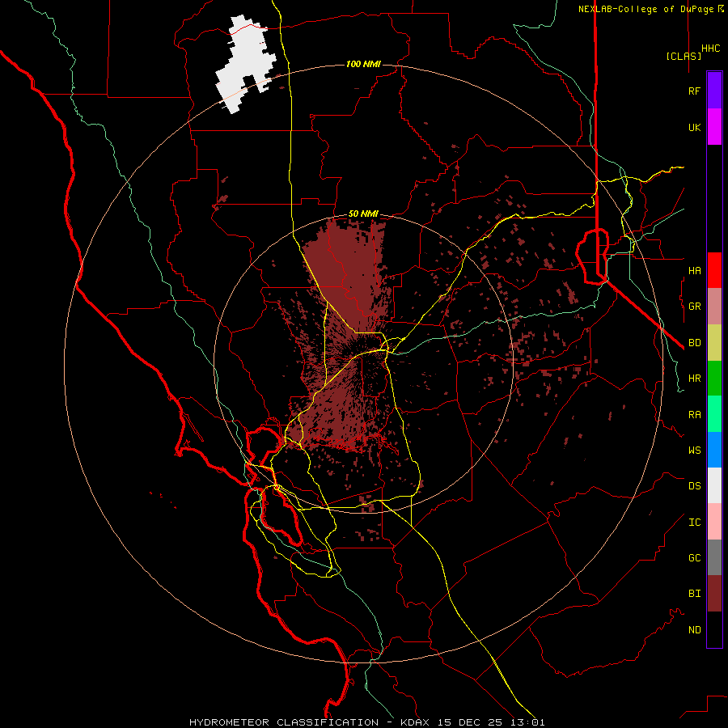Viewport: 728px width, 728px height.
Task: Pick the RA light-green legend block
Action: pos(714,414)
